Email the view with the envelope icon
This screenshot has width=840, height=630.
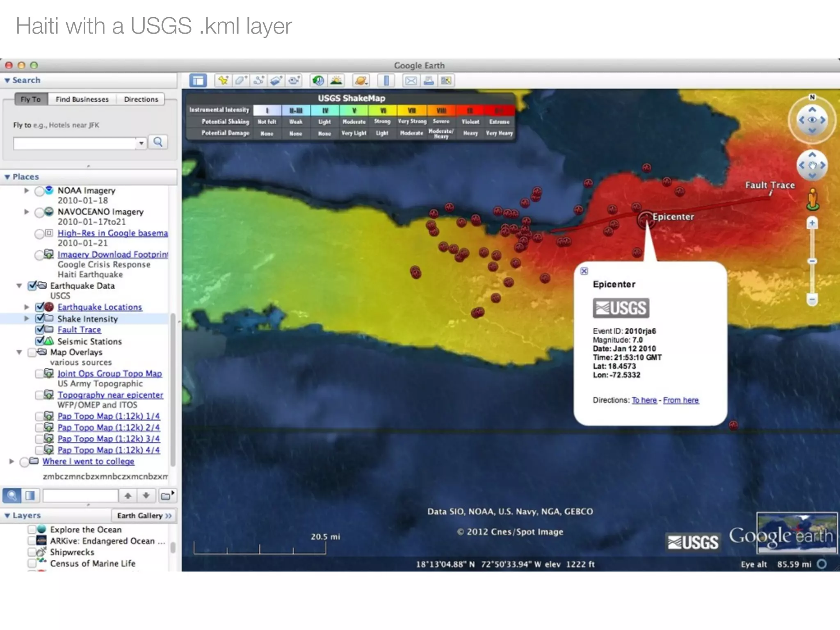(411, 80)
